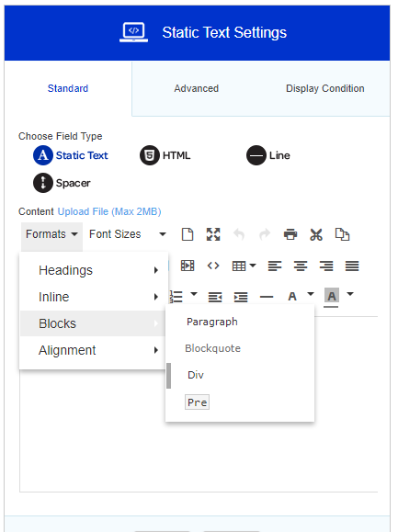Click the copy icon
This screenshot has width=398, height=532.
point(342,234)
